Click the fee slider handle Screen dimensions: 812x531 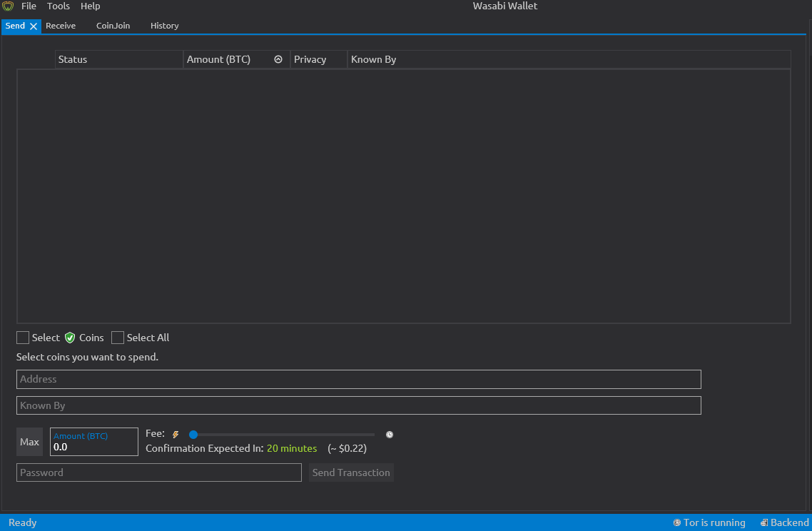point(193,435)
